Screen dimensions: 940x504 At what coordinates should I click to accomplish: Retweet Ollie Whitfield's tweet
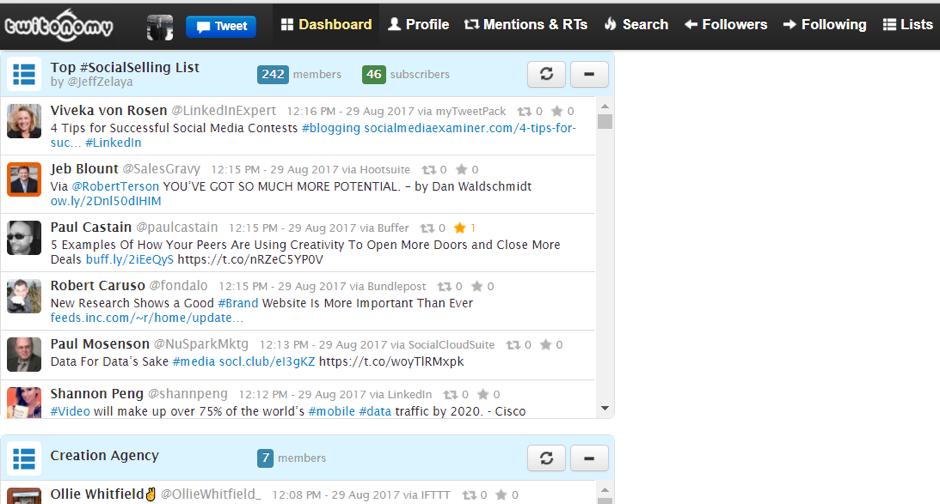[469, 496]
